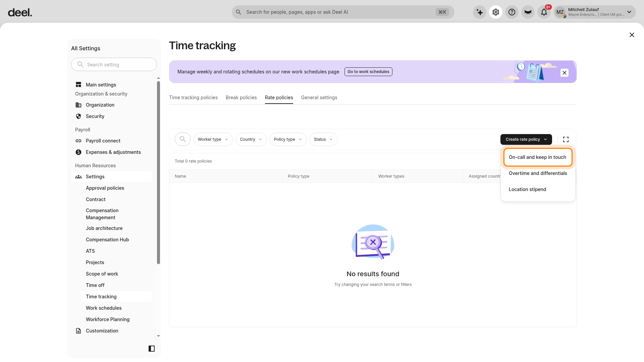Click the Human Resources Settings people icon

point(78,177)
